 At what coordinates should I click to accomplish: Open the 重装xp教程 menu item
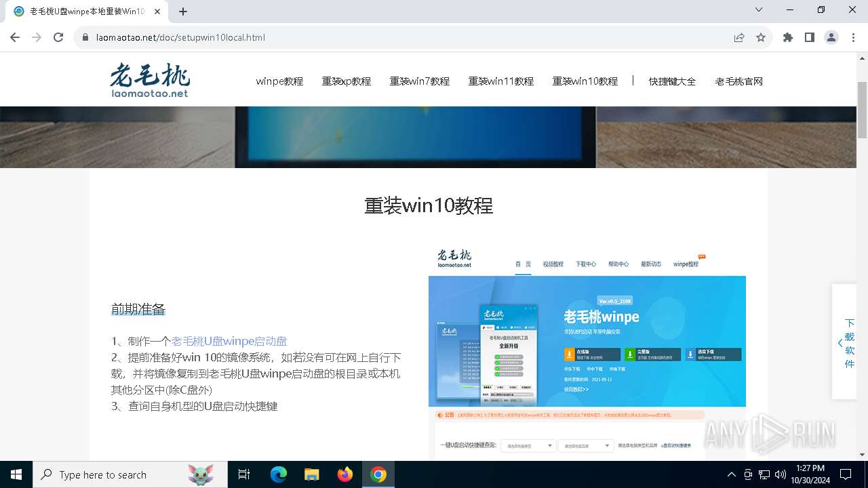[x=347, y=81]
